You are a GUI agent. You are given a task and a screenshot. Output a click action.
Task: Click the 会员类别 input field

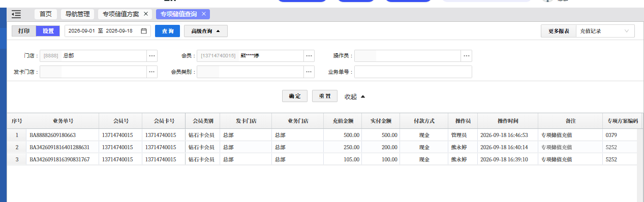251,72
